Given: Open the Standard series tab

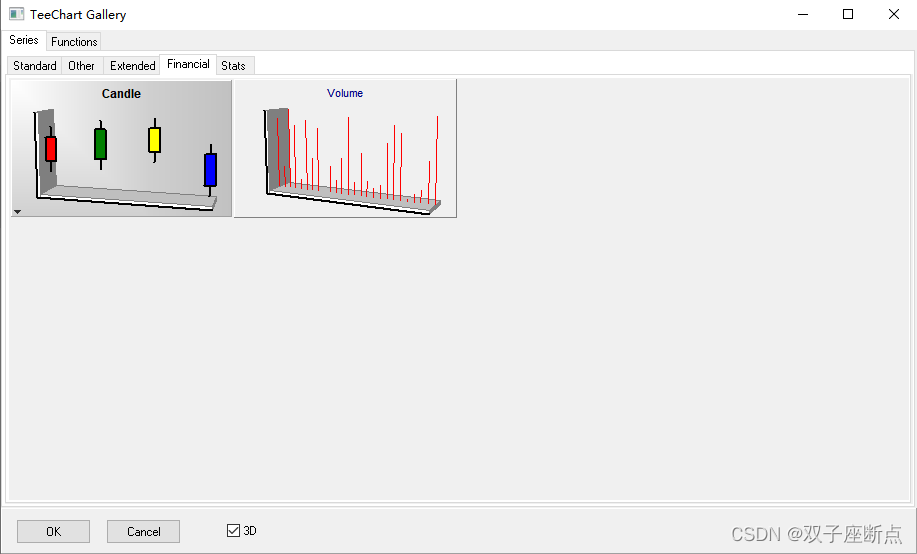Looking at the screenshot, I should coord(35,66).
